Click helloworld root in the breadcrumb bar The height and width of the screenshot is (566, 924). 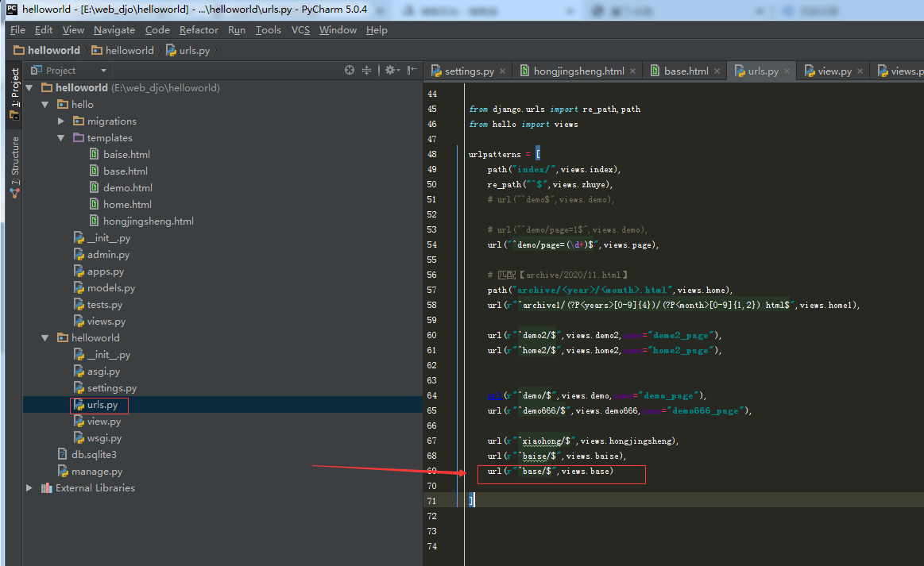tap(47, 51)
